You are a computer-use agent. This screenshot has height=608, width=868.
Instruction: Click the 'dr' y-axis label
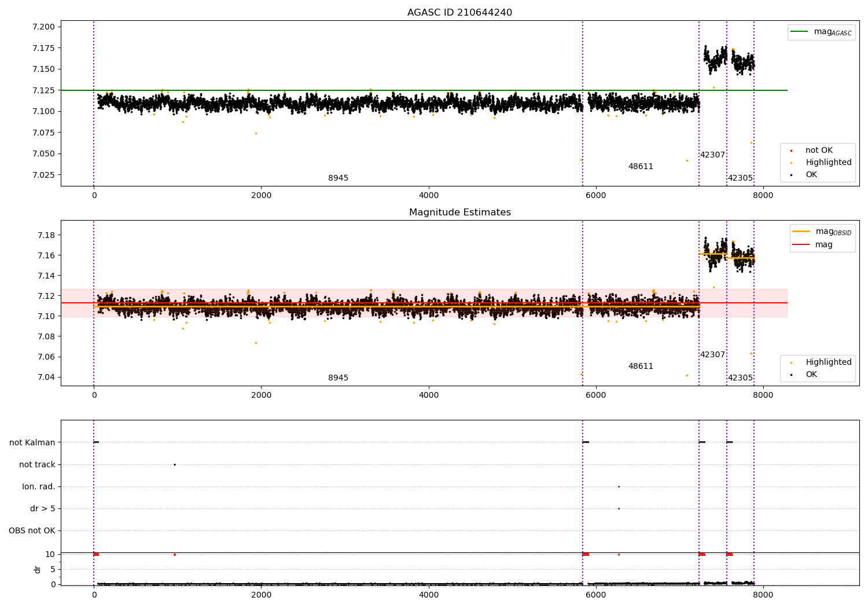pyautogui.click(x=38, y=570)
